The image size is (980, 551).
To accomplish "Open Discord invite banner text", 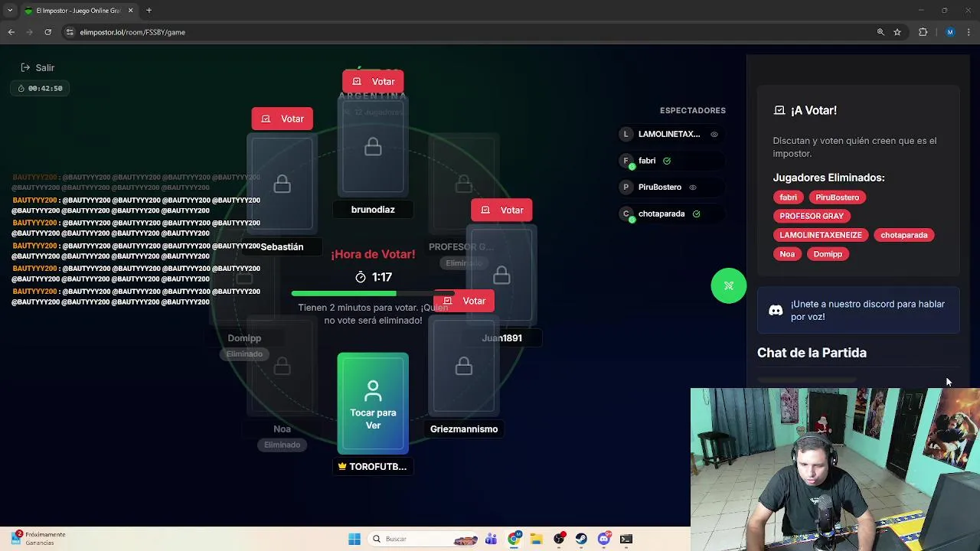I will pos(867,310).
